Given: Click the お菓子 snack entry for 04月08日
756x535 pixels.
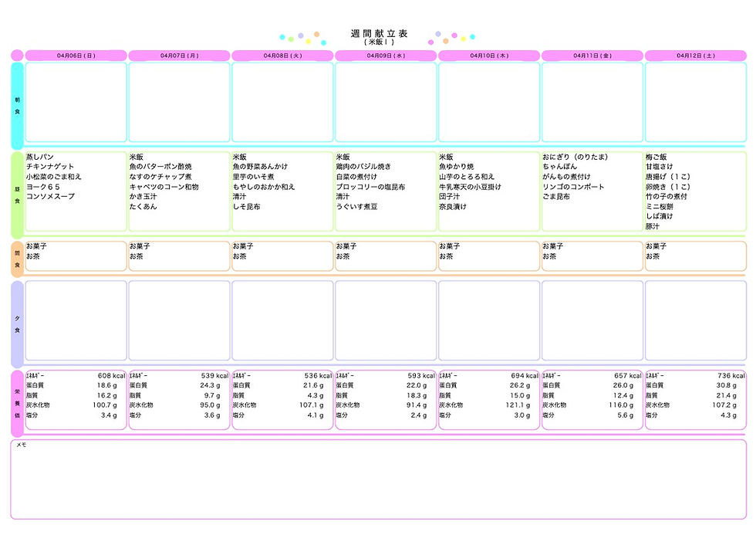Looking at the screenshot, I should tap(243, 246).
